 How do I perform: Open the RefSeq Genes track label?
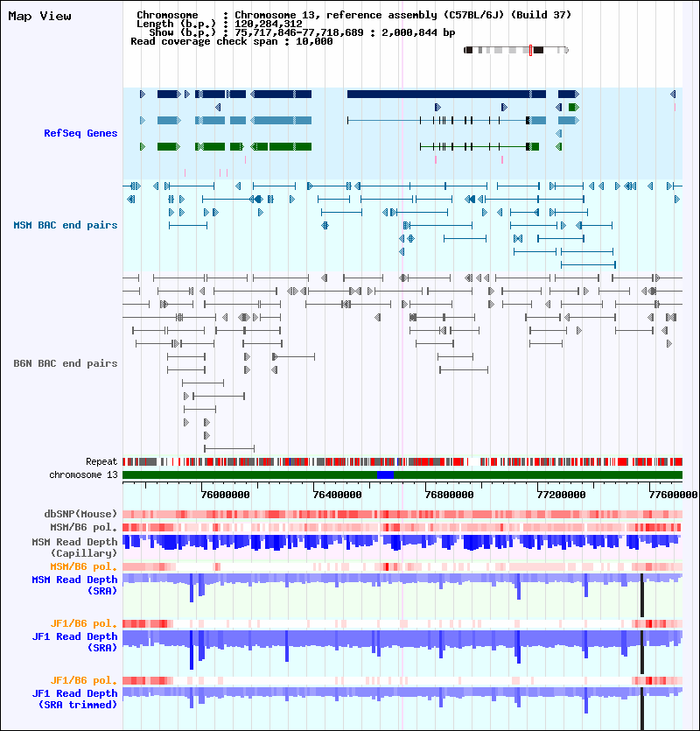point(80,133)
